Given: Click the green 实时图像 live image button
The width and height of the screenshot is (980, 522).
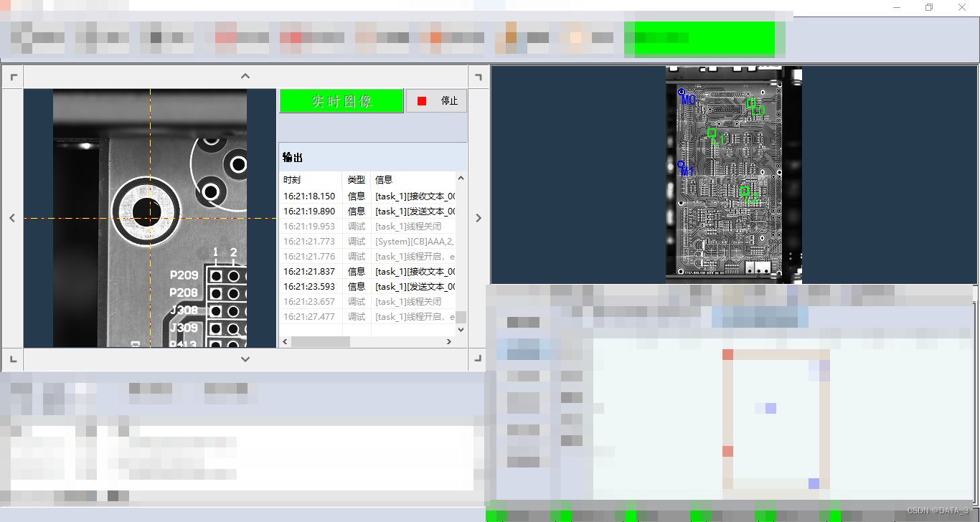Looking at the screenshot, I should (341, 100).
